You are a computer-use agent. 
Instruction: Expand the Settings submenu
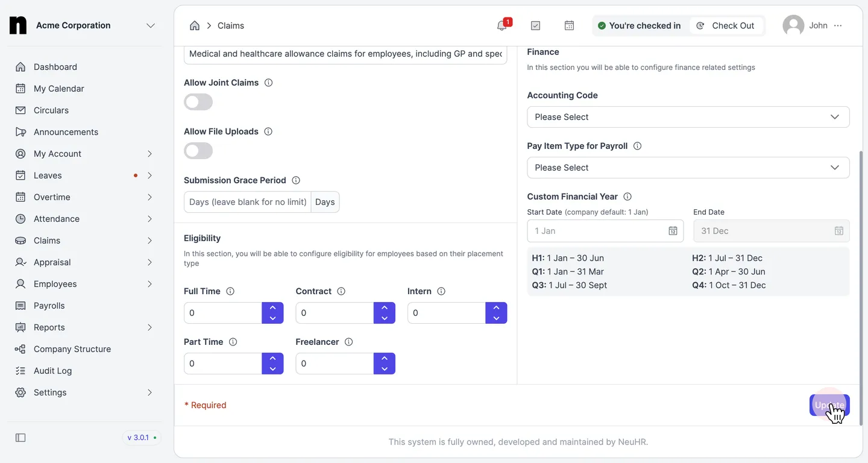[149, 392]
